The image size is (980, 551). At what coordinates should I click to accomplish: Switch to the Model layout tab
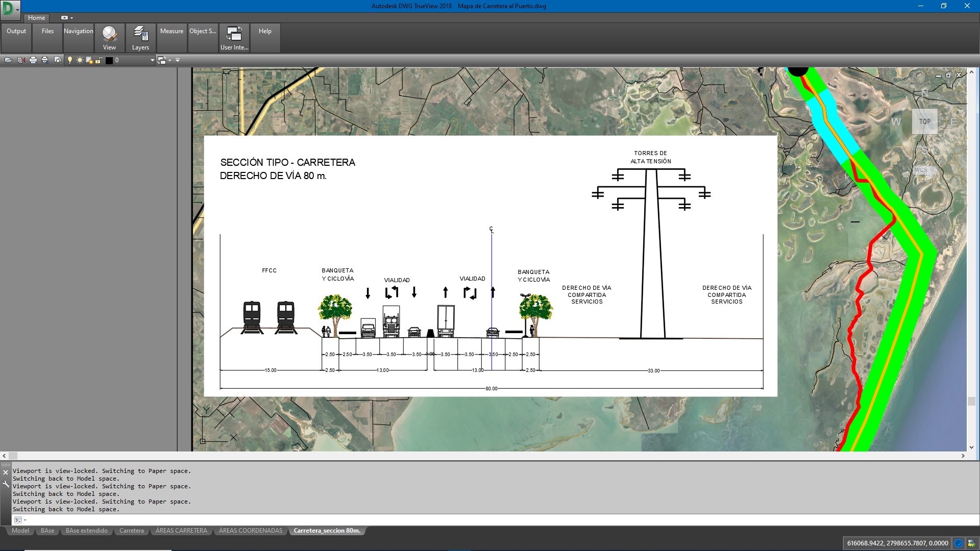pos(20,531)
